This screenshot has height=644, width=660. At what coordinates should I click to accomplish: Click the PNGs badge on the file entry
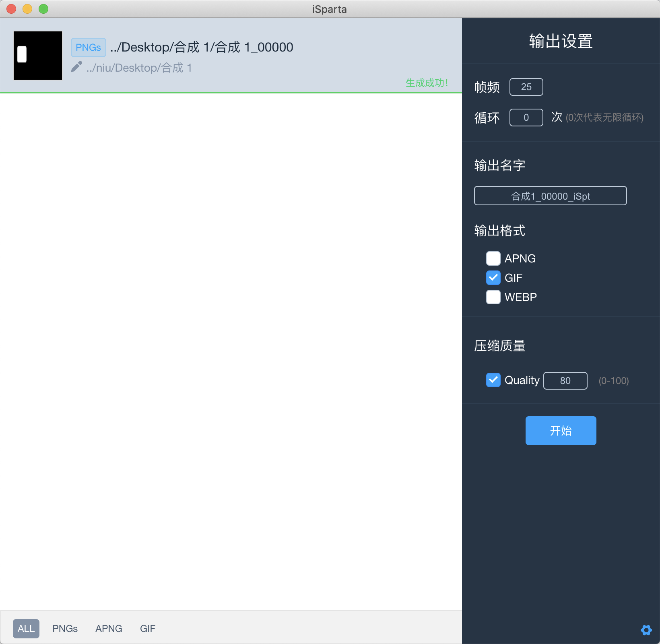coord(88,47)
